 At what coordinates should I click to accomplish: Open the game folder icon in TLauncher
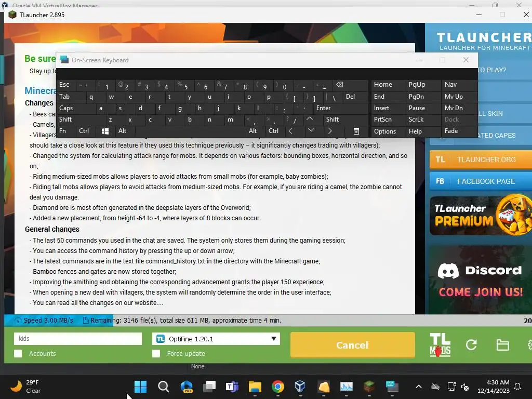click(502, 345)
